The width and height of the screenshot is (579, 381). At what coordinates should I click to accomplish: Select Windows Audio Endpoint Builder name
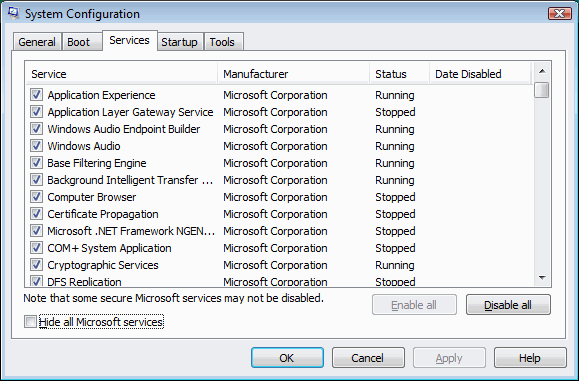pyautogui.click(x=124, y=129)
